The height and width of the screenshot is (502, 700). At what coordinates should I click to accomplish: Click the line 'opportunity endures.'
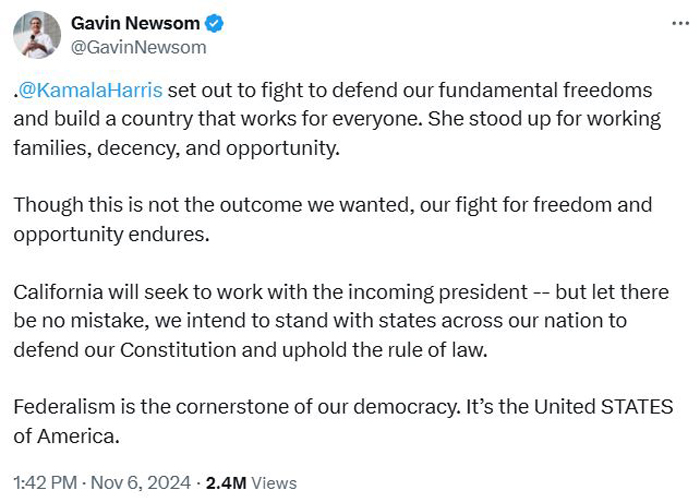(x=111, y=234)
